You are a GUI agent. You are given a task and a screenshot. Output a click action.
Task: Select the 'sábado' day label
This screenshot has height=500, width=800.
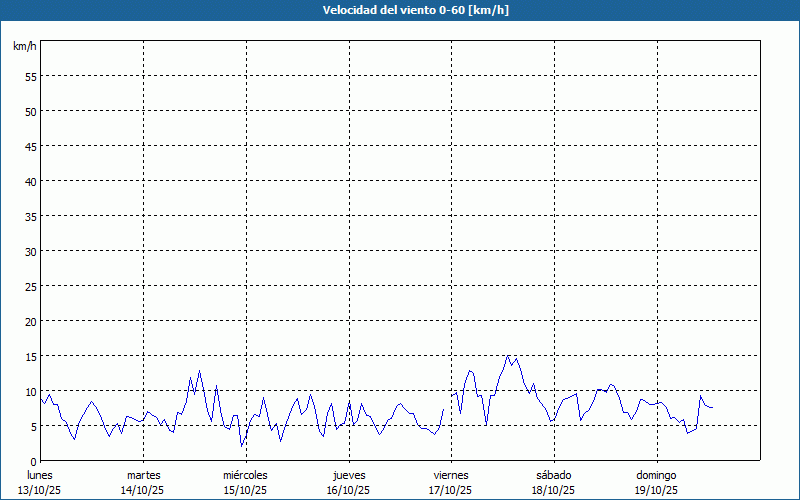[553, 475]
